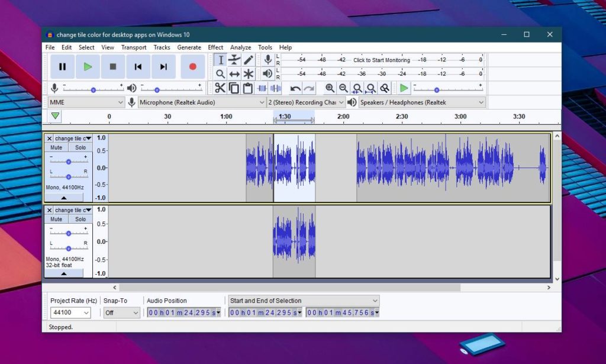Open the MME audio host dropdown
Image resolution: width=606 pixels, height=364 pixels.
[86, 102]
